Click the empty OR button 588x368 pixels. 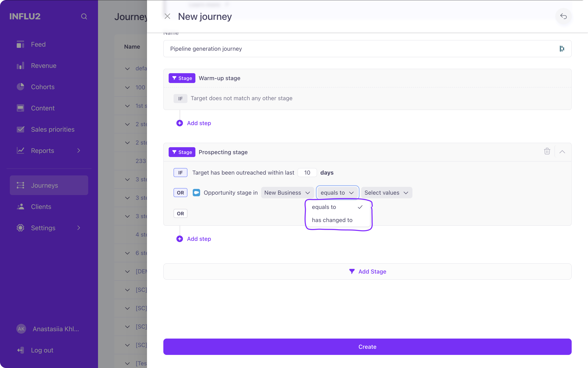tap(180, 213)
